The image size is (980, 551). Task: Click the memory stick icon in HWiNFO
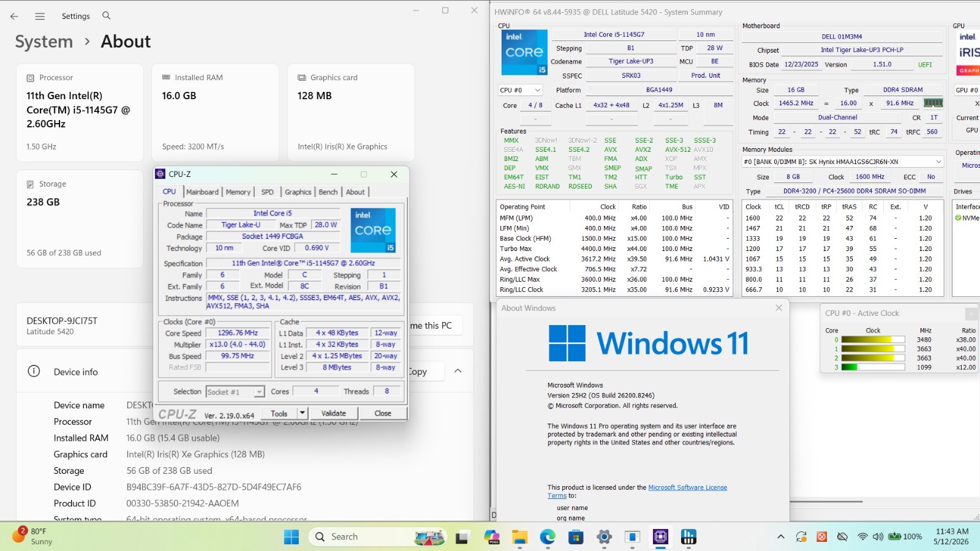[933, 103]
